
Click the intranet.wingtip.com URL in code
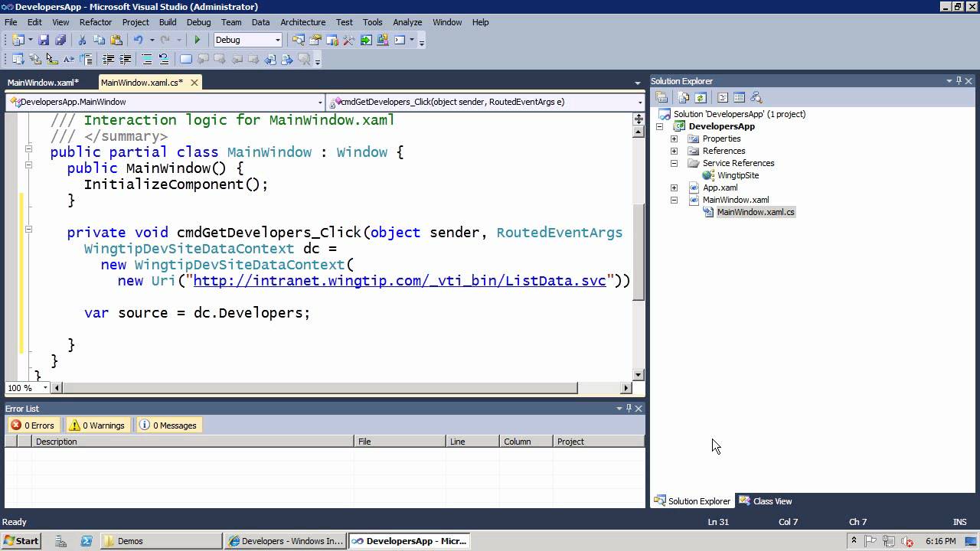pos(399,281)
